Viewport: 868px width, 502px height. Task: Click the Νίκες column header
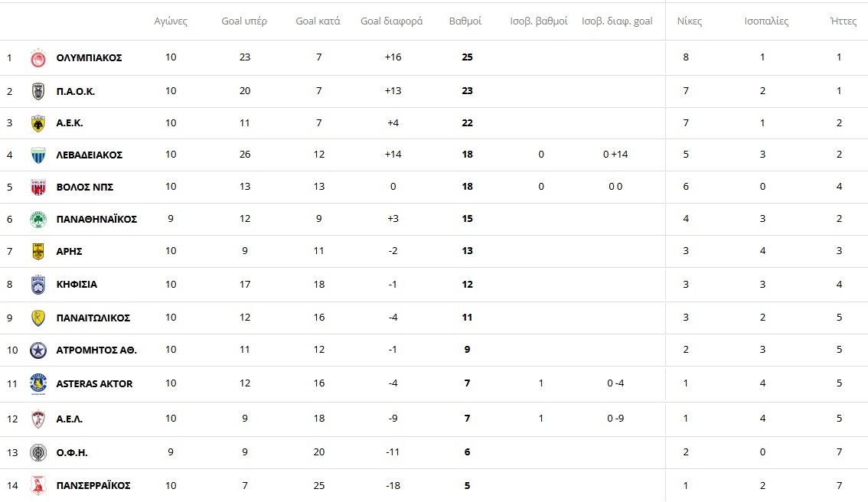coord(690,21)
